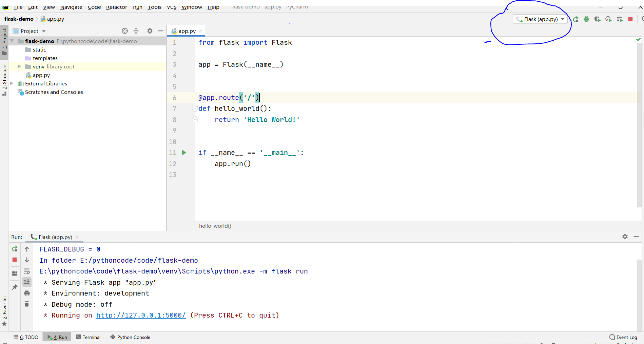Click the concurrency diagram run icon
Viewport: 644px width, 344px height.
(x=620, y=19)
